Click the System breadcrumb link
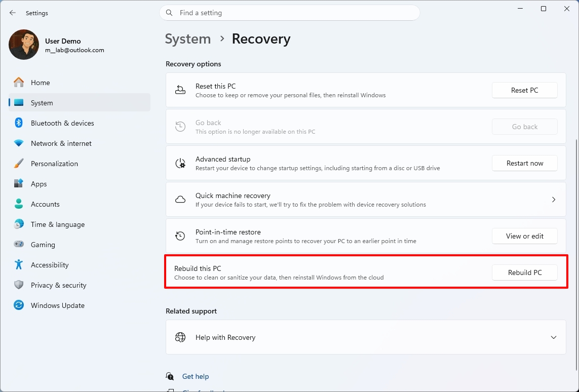Viewport: 579px width, 392px height. pyautogui.click(x=187, y=39)
